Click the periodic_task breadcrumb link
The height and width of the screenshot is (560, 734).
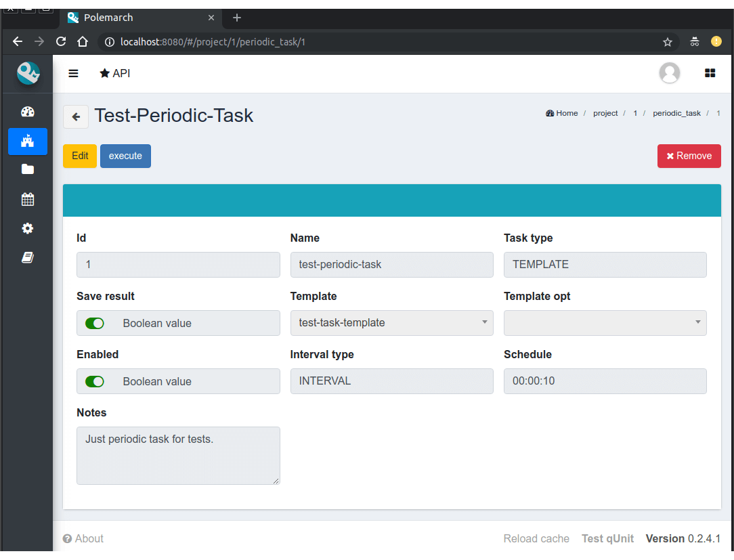[676, 113]
